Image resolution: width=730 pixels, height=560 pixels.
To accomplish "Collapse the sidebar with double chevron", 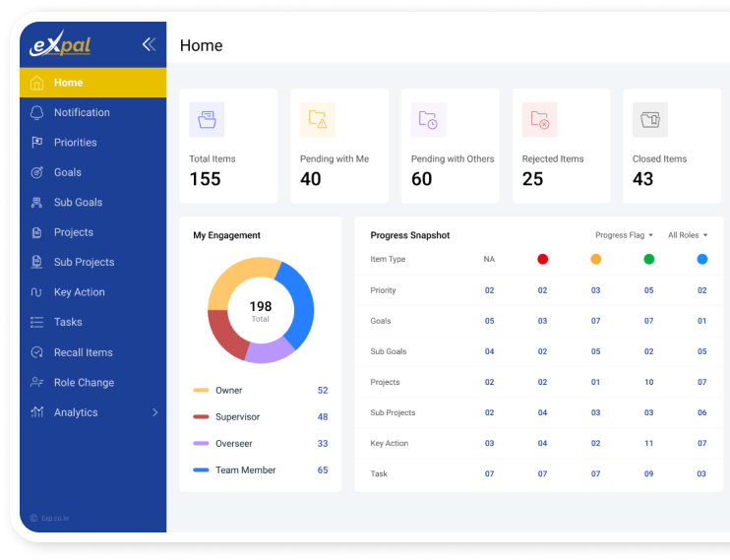I will [x=149, y=44].
